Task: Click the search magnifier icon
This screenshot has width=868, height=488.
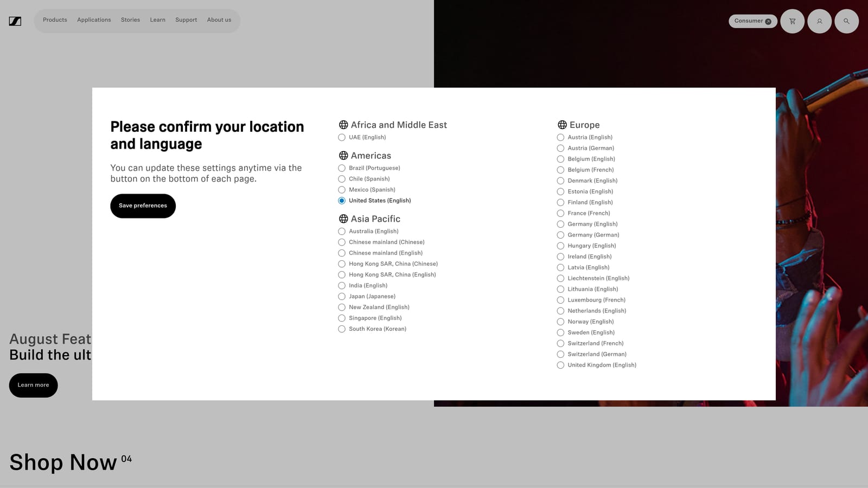Action: [846, 21]
